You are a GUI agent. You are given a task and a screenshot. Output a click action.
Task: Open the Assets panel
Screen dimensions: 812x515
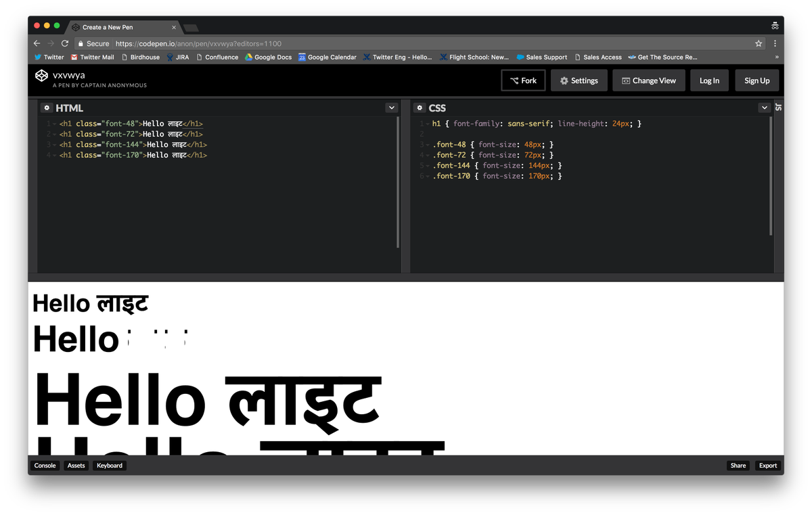point(76,466)
